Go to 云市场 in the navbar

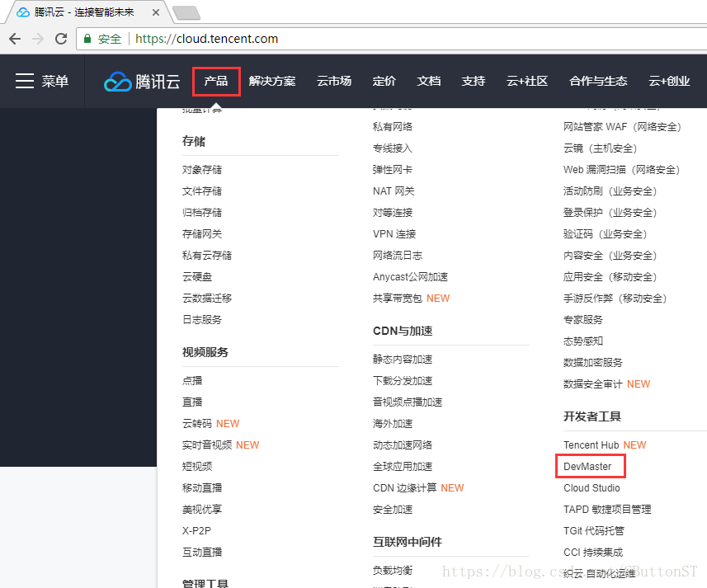click(x=333, y=81)
